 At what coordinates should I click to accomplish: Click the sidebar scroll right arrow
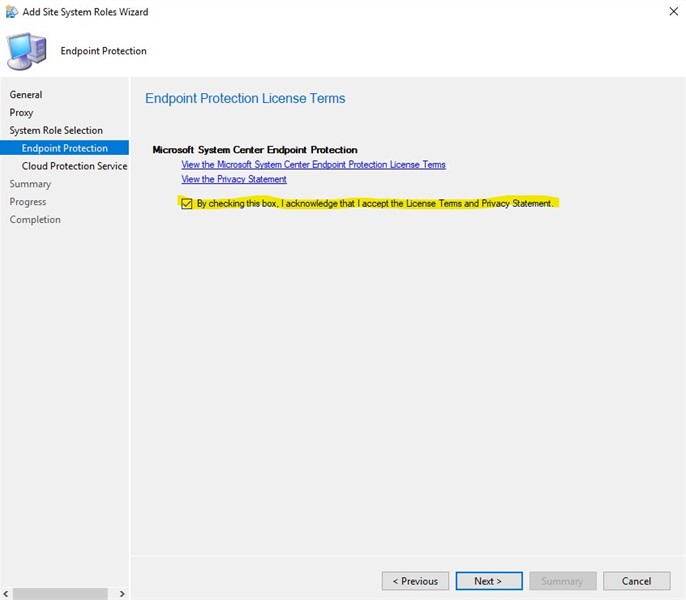122,594
